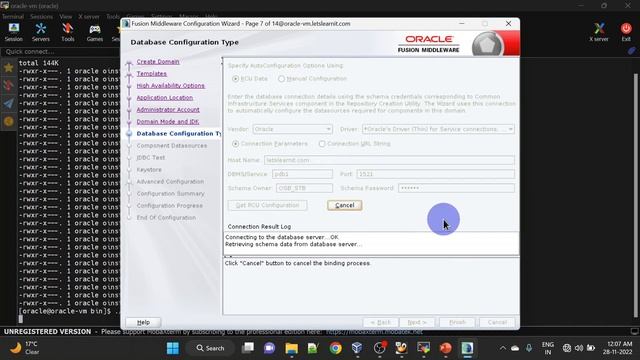This screenshot has width=640, height=360.
Task: Click the DBMS/Service field containing pdb1
Action: pyautogui.click(x=302, y=174)
